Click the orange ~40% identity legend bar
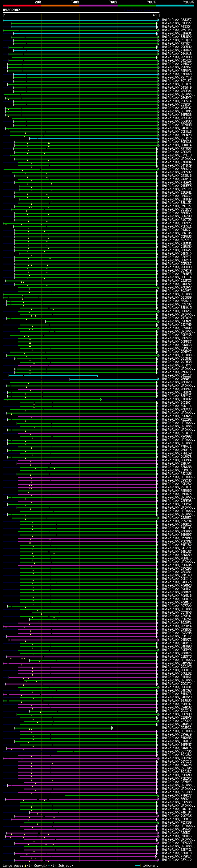The height and width of the screenshot is (868, 197). pyautogui.click(x=60, y=6)
